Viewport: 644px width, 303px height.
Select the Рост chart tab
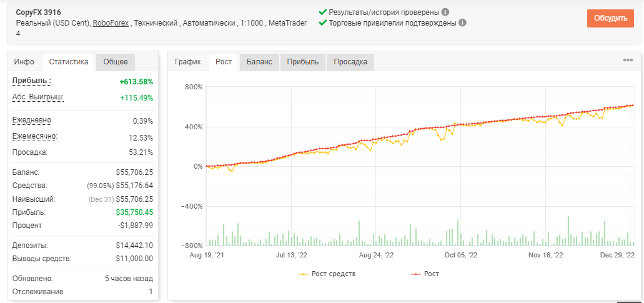pos(224,62)
